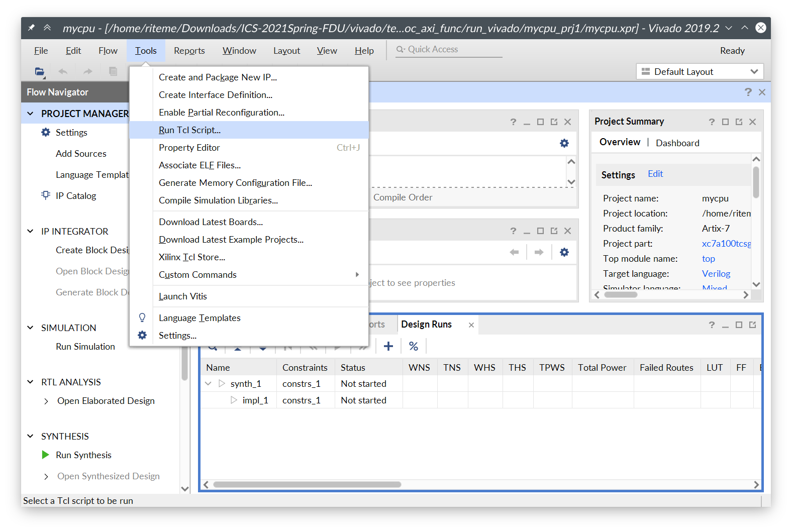The height and width of the screenshot is (532, 792).
Task: Click the top module name link
Action: click(x=709, y=259)
